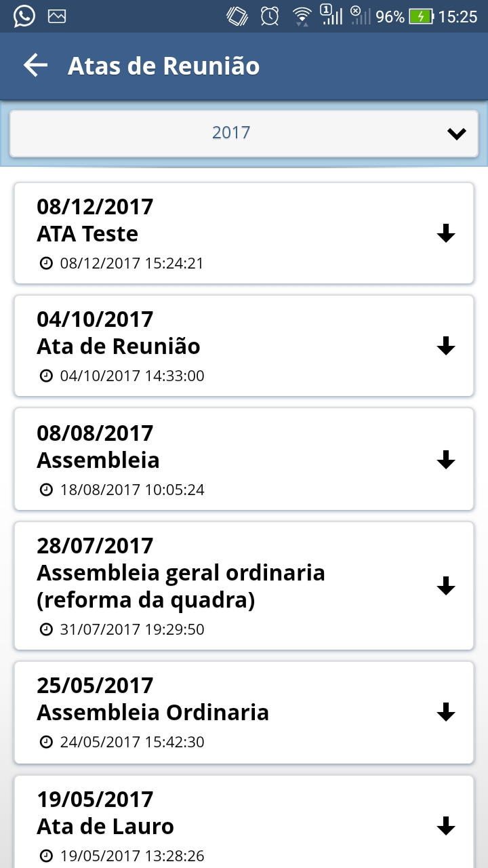Download Assembleia geral ordinaria minutes

tap(445, 586)
